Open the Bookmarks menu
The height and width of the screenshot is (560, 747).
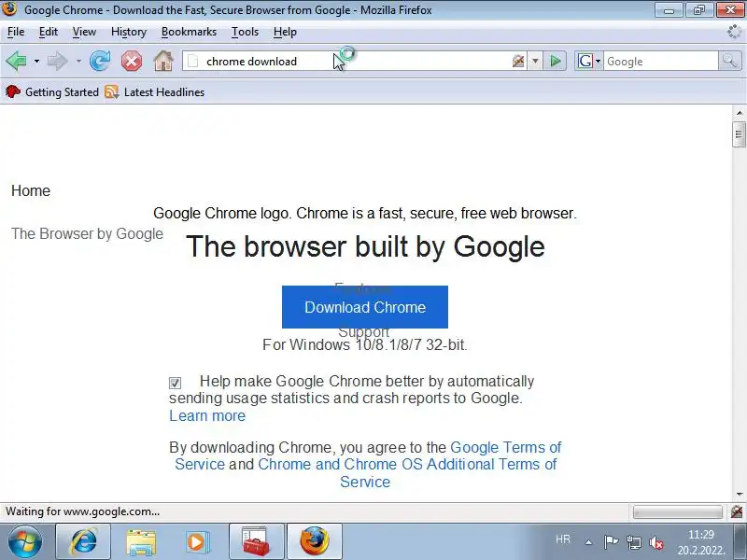tap(189, 32)
